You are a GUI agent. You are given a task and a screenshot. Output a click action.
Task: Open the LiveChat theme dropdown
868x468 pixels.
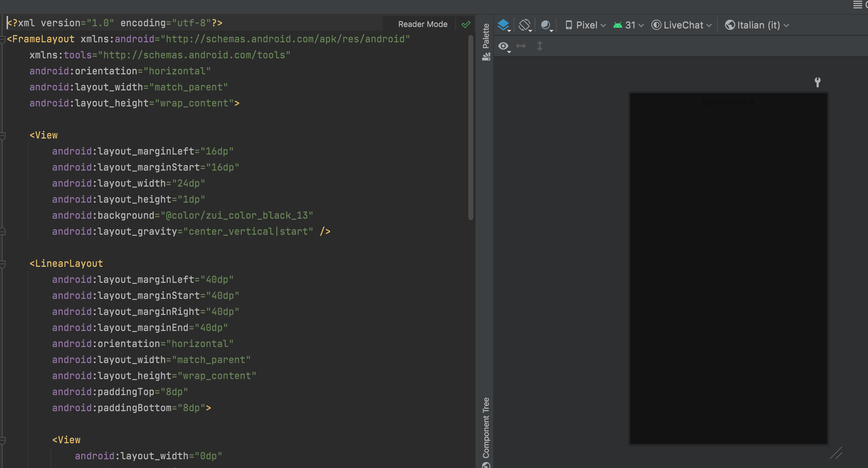coord(682,25)
